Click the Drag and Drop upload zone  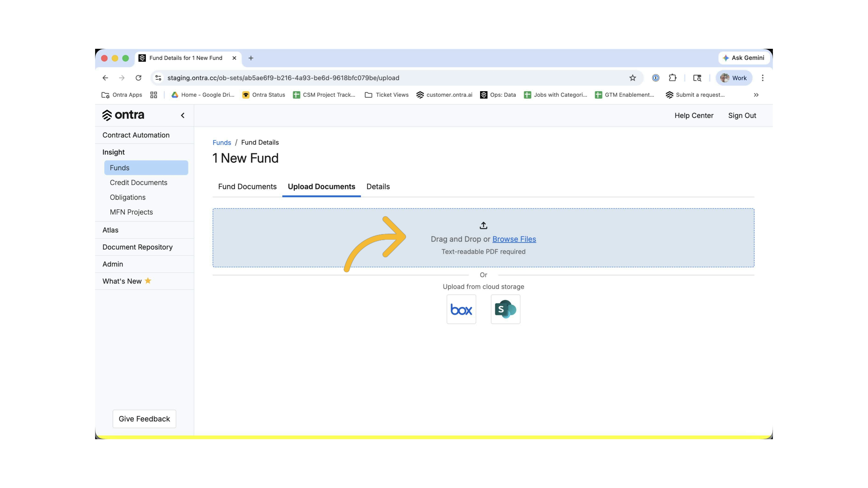point(483,238)
